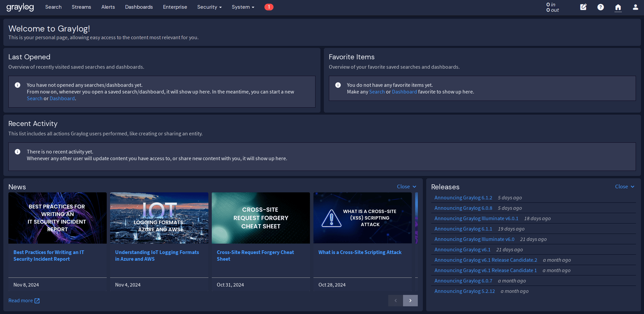Click the Nov 4, 2024 date text

pyautogui.click(x=128, y=285)
